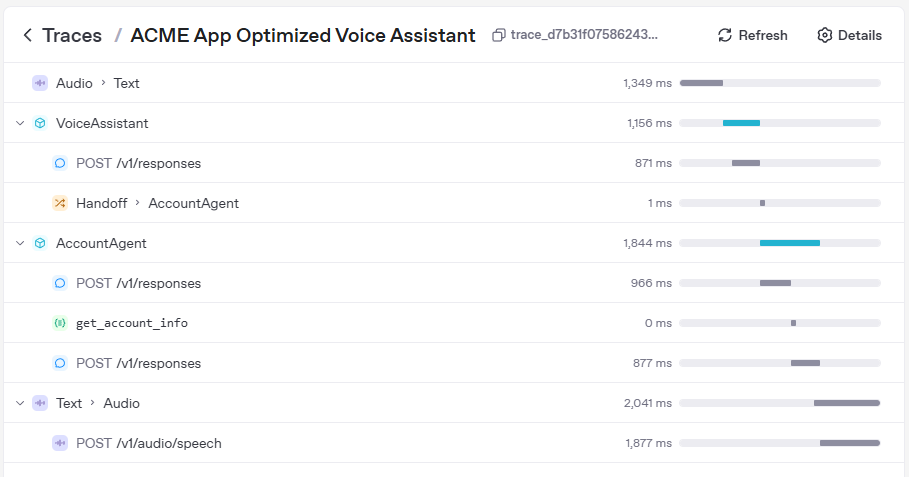The height and width of the screenshot is (477, 909).
Task: Click the 966 ms duration value
Action: click(651, 283)
